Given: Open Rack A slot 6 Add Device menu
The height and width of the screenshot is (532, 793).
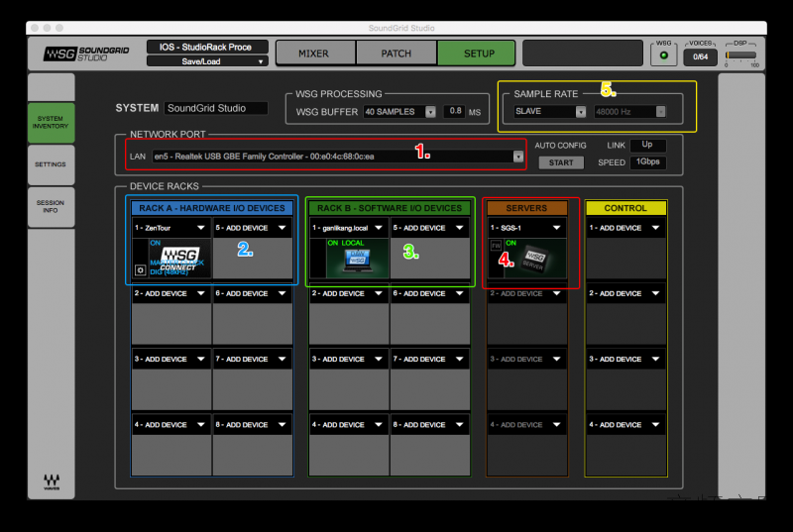Looking at the screenshot, I should (252, 293).
